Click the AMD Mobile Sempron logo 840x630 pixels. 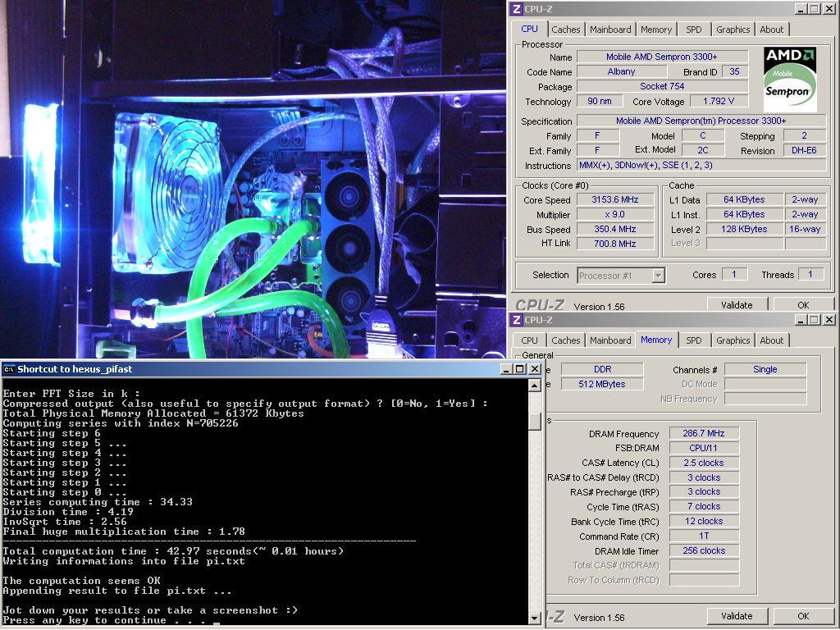(x=790, y=80)
